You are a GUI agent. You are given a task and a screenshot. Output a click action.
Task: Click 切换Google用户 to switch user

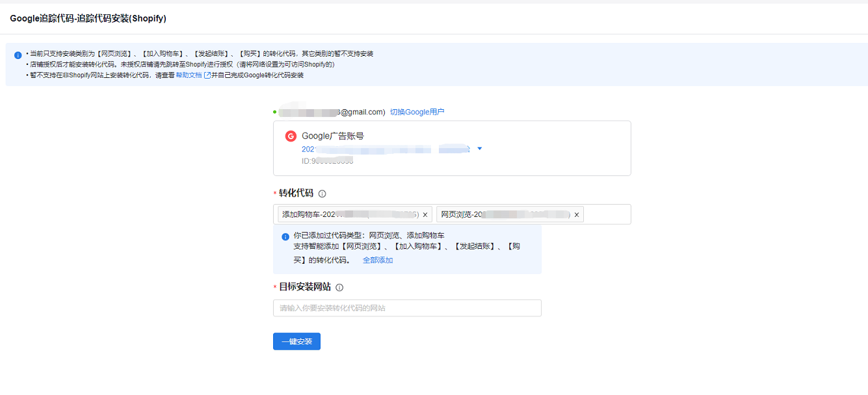[417, 112]
